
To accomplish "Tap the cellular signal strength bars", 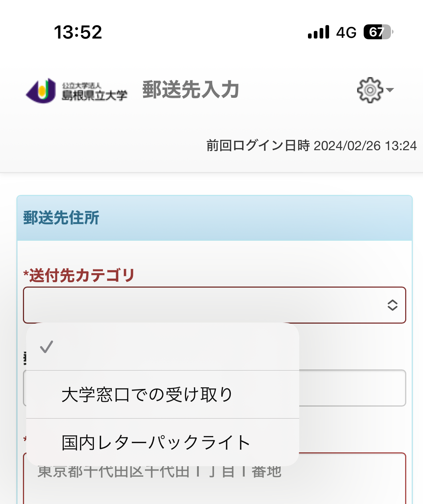I will pyautogui.click(x=319, y=32).
